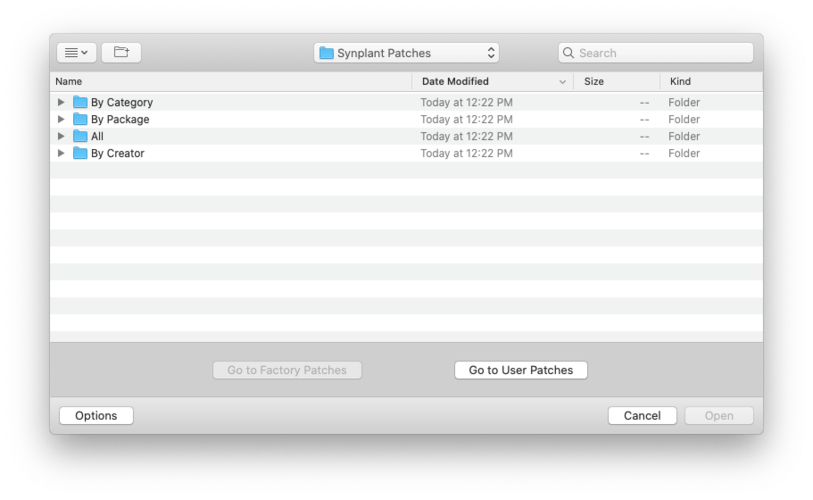
Task: Open the list view options dropdown
Action: 76,52
